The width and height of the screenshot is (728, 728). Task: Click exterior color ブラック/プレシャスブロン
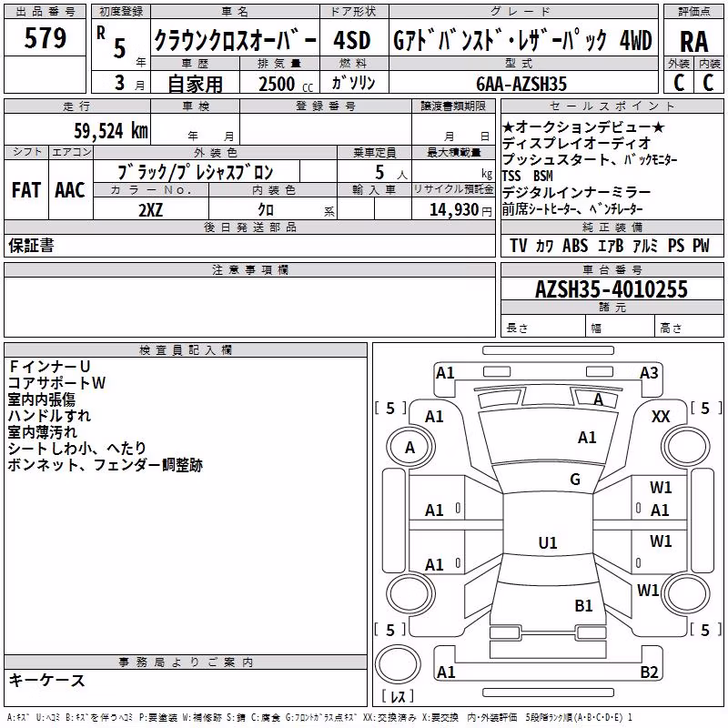pyautogui.click(x=195, y=172)
